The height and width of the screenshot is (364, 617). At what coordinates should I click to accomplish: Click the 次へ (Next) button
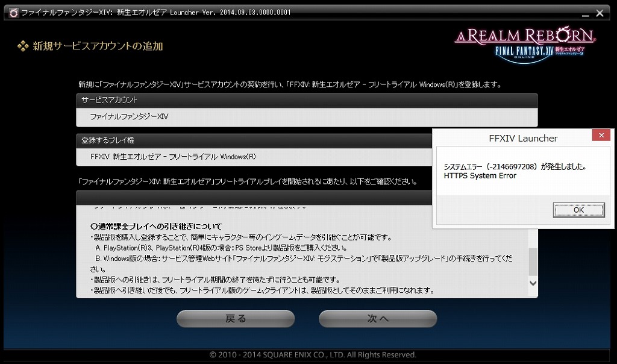(x=378, y=318)
